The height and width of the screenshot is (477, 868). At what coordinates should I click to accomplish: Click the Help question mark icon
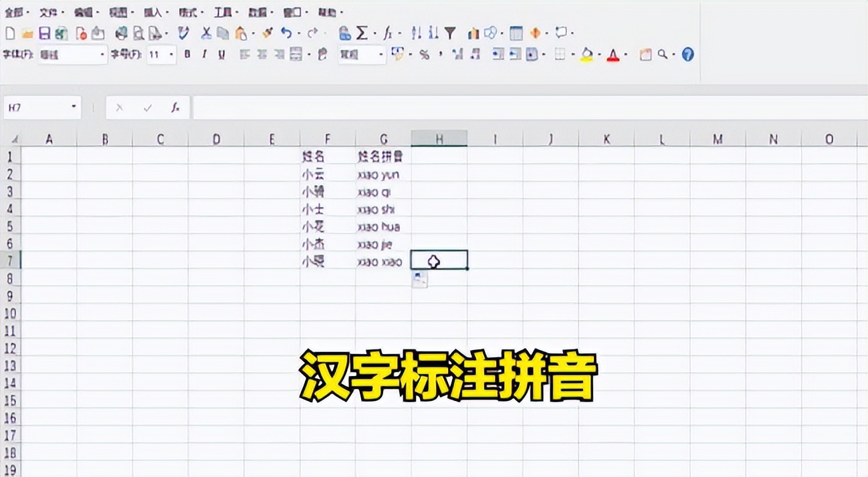687,54
